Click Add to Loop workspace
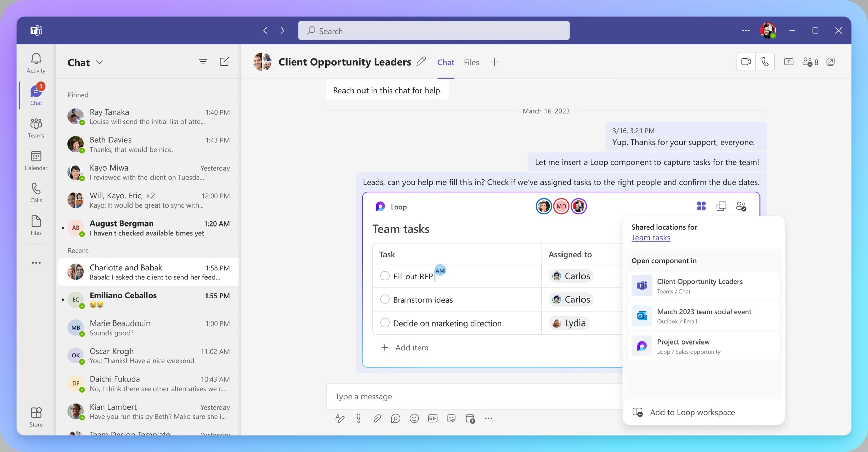The image size is (868, 452). point(692,412)
